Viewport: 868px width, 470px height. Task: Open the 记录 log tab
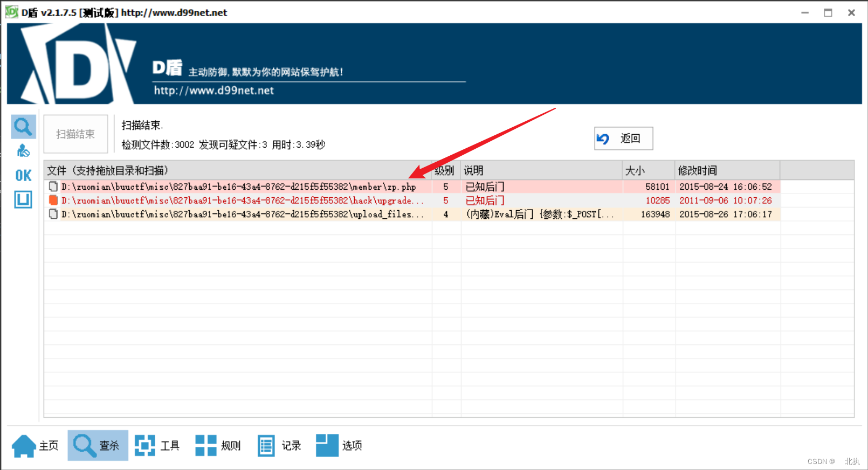(279, 446)
